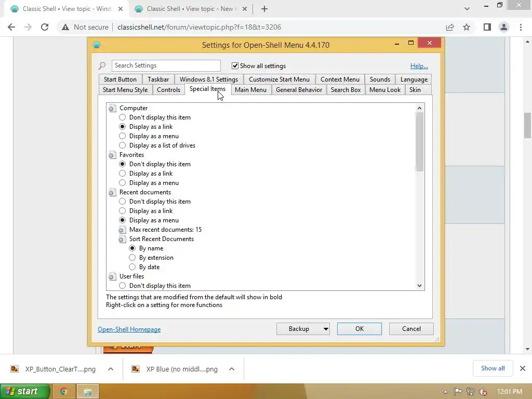
Task: Open the tab search chevron in Chrome
Action: point(467,9)
